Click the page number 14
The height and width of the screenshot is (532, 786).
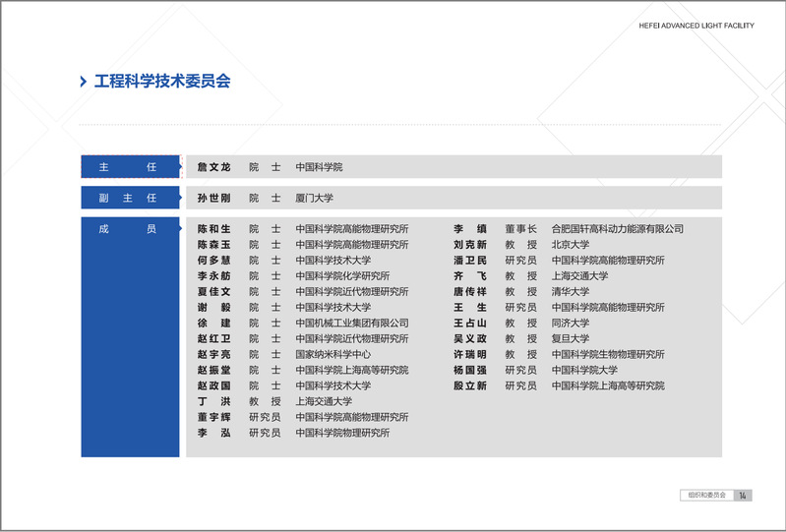pyautogui.click(x=743, y=496)
